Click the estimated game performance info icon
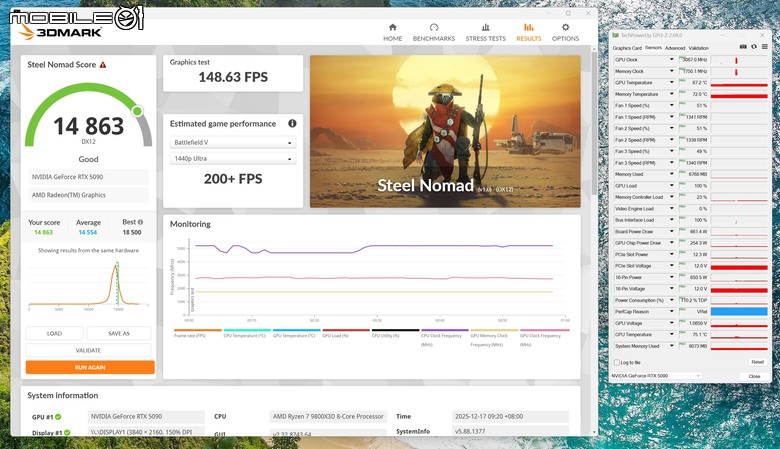 pyautogui.click(x=292, y=123)
